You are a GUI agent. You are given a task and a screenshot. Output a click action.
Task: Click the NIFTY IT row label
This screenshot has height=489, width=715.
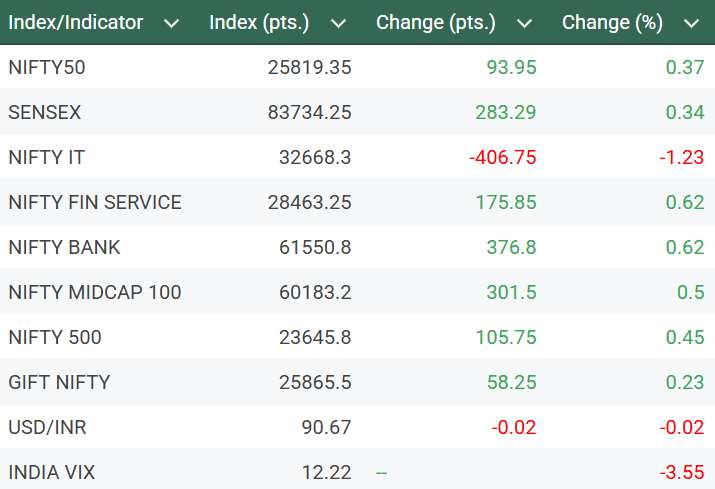click(44, 157)
